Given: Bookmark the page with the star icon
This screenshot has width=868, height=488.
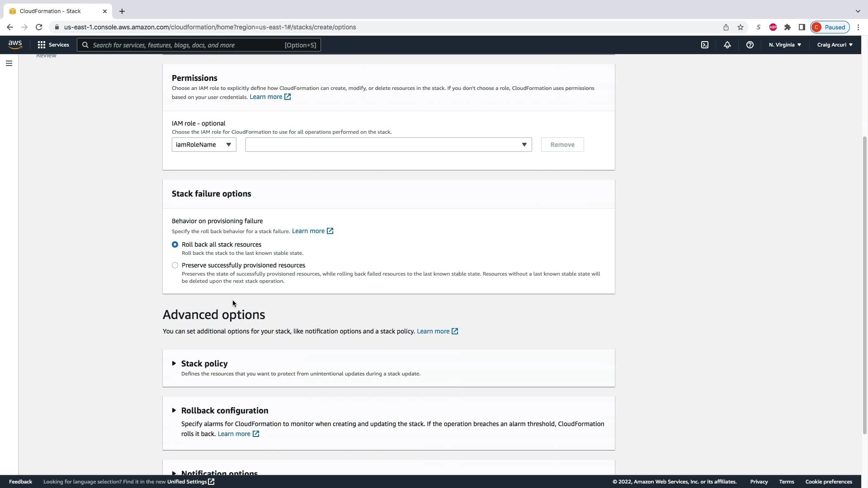Looking at the screenshot, I should pos(741,27).
